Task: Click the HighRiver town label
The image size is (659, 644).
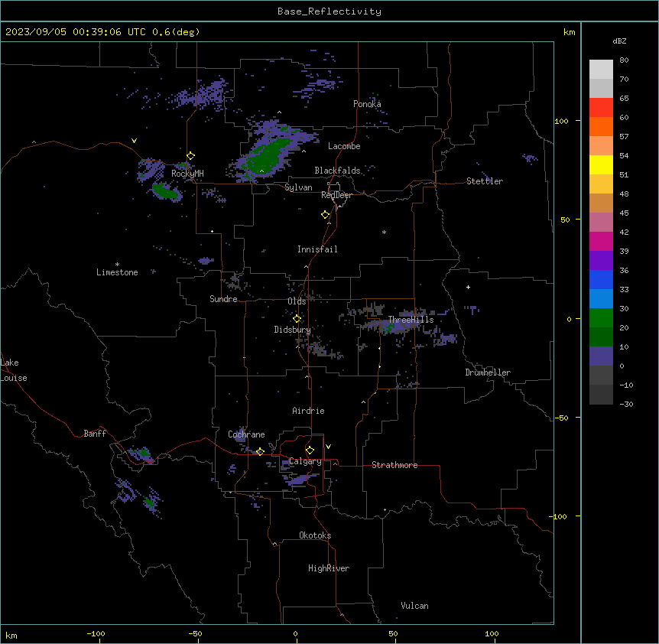Action: [329, 568]
